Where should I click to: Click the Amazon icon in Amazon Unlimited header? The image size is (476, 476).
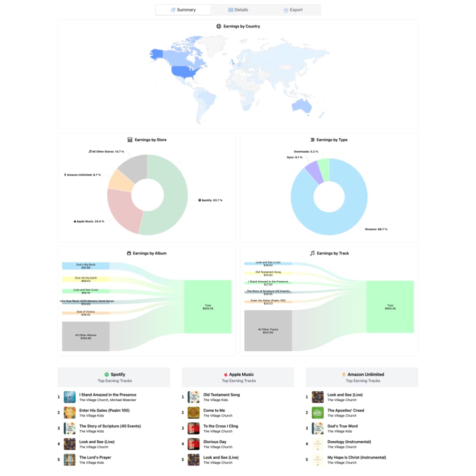(344, 375)
